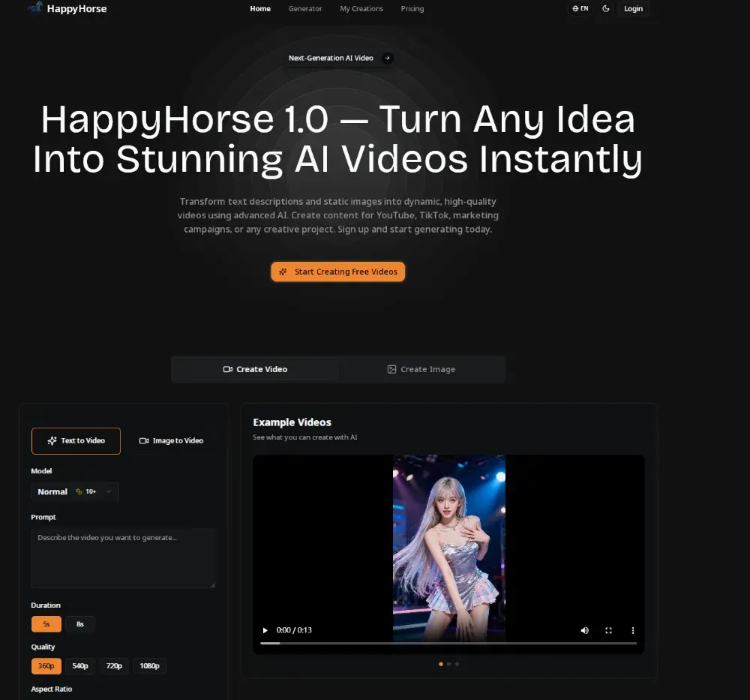This screenshot has height=700, width=750.
Task: Open the EN language selector
Action: pos(580,8)
